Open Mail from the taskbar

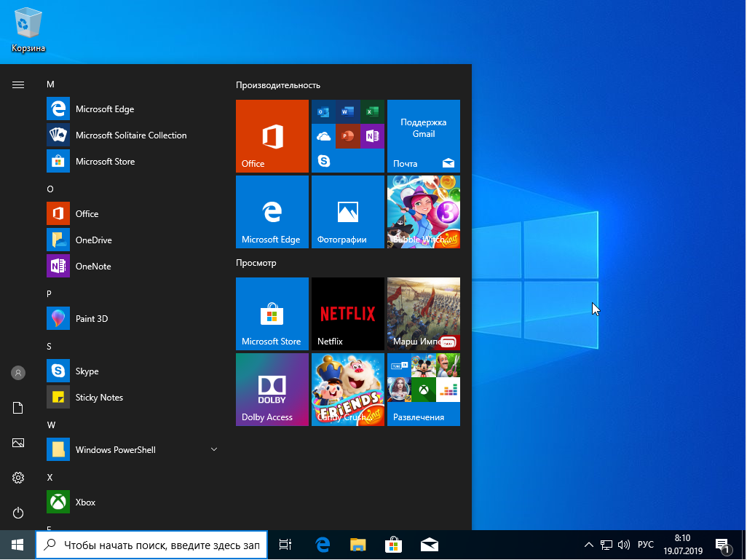tap(430, 545)
